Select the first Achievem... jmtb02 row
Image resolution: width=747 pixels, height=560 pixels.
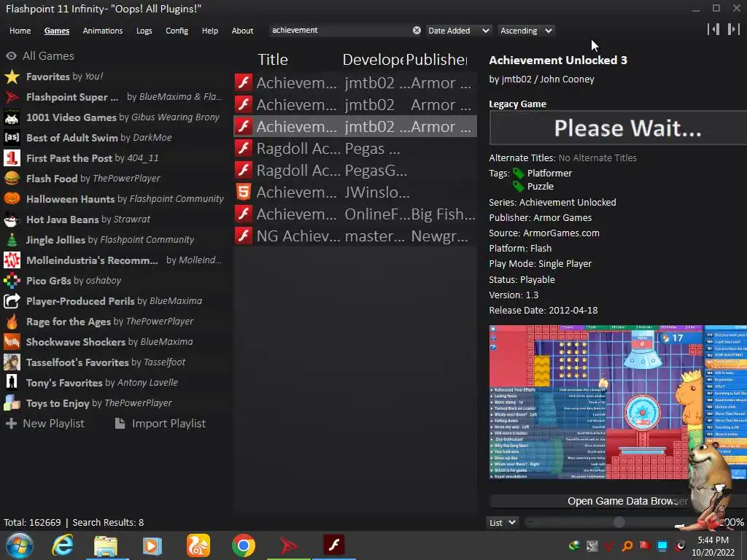355,83
